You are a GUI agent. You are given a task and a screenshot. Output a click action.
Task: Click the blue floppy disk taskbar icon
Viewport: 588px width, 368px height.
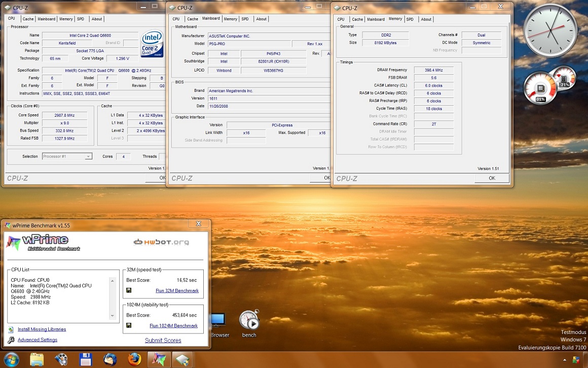[86, 360]
